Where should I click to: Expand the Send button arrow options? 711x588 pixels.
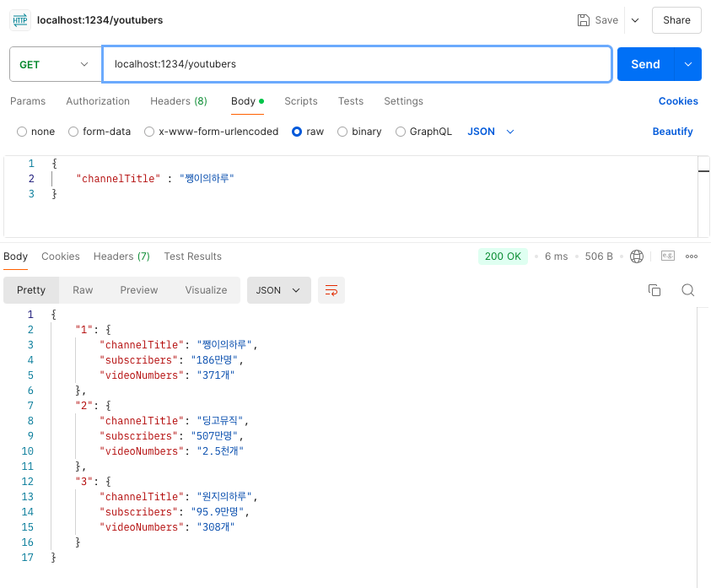tap(688, 64)
